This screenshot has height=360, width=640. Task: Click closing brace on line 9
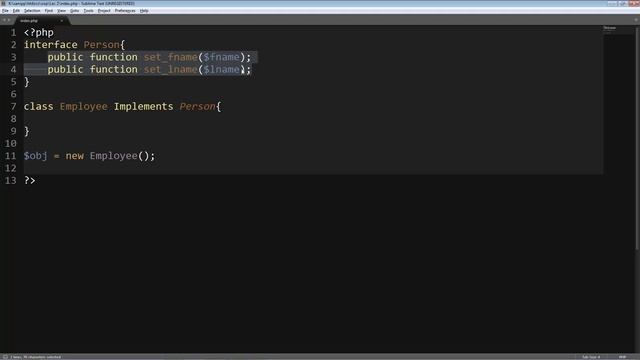(x=27, y=131)
